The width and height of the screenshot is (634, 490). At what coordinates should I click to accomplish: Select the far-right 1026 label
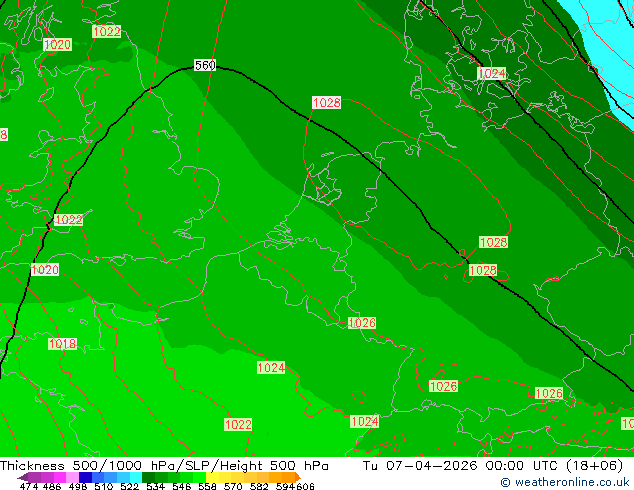[549, 393]
